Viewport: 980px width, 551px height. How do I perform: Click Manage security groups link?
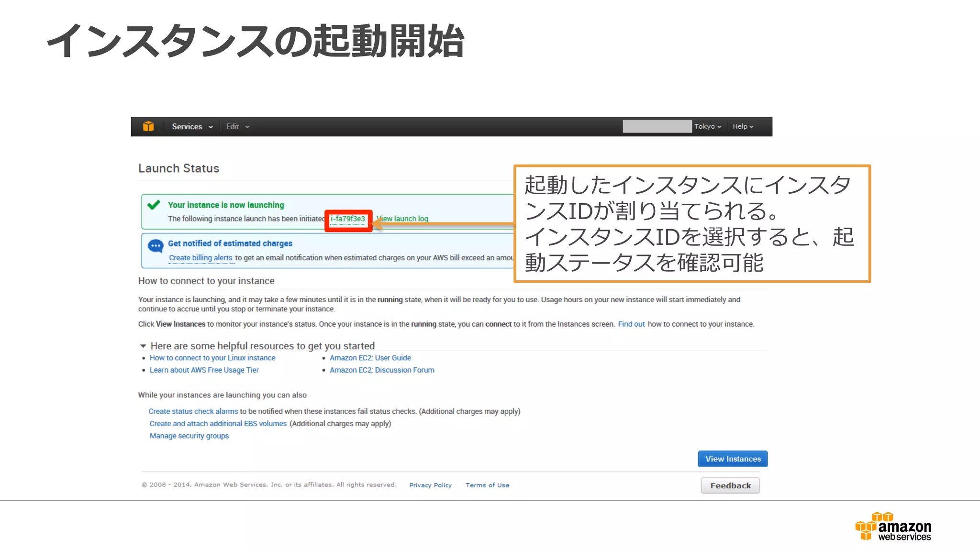[x=189, y=436]
